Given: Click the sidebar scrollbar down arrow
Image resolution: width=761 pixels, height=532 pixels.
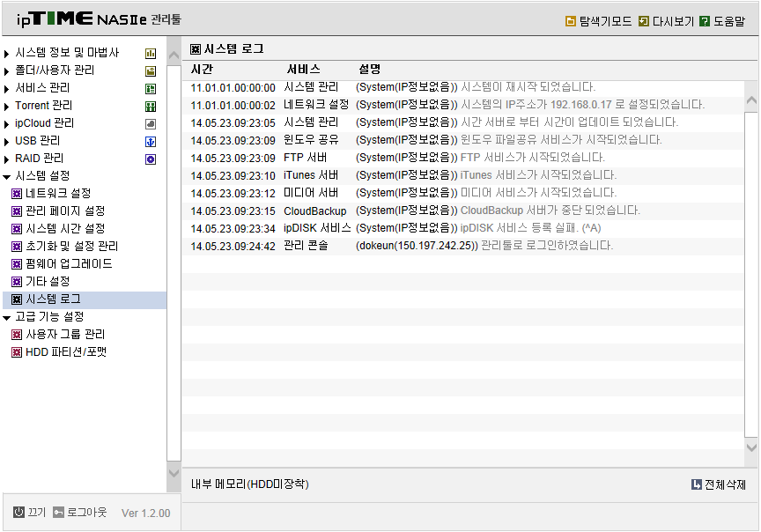Looking at the screenshot, I should click(x=174, y=472).
